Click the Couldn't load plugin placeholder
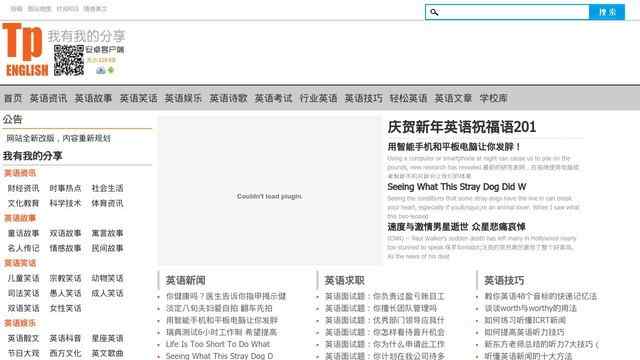 coord(269,191)
